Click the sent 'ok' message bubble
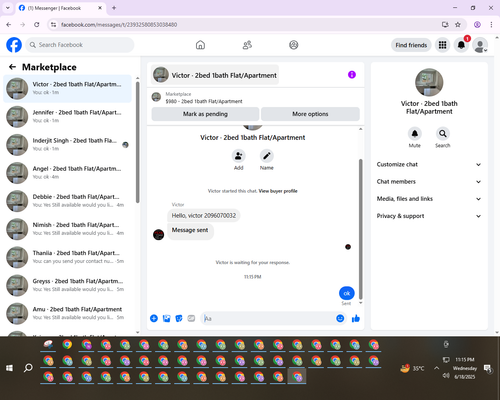This screenshot has width=500, height=400. tap(347, 293)
